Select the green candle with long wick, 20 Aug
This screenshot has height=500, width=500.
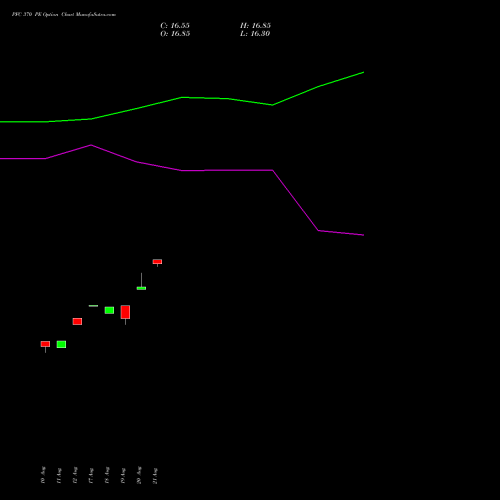pyautogui.click(x=141, y=288)
